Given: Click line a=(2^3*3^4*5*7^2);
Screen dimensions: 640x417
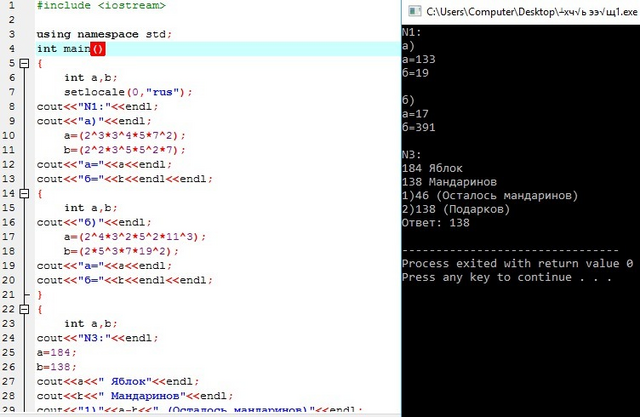Looking at the screenshot, I should pos(124,135).
